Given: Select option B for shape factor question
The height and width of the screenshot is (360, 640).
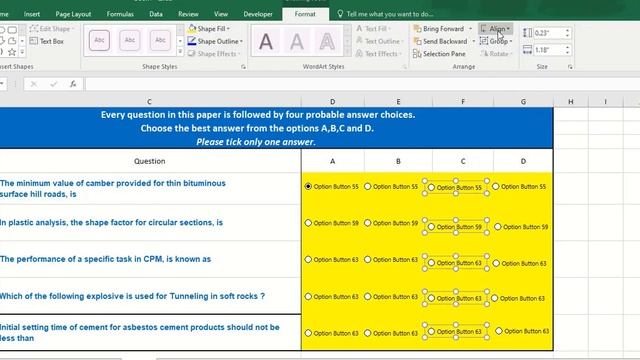Looking at the screenshot, I should (x=367, y=223).
